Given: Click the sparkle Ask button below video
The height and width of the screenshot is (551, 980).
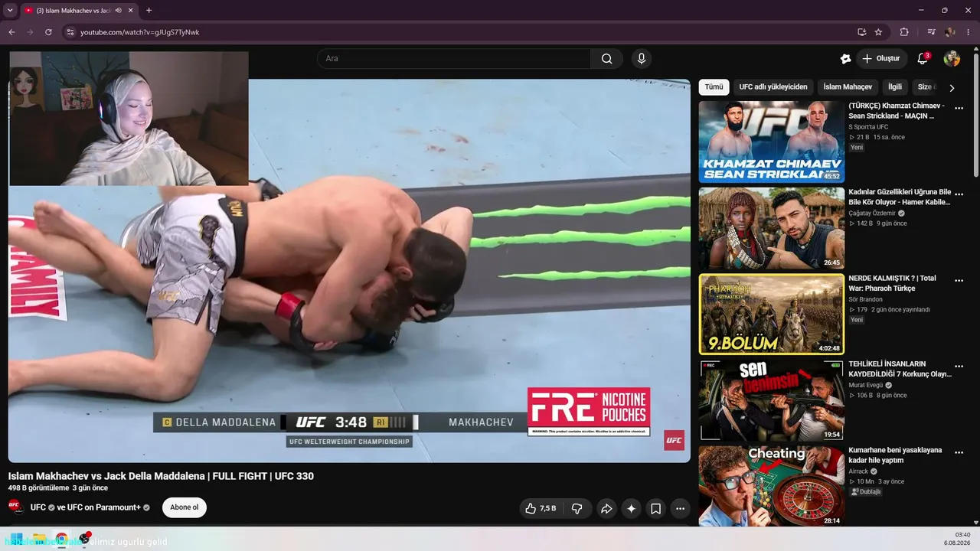Looking at the screenshot, I should pyautogui.click(x=631, y=508).
